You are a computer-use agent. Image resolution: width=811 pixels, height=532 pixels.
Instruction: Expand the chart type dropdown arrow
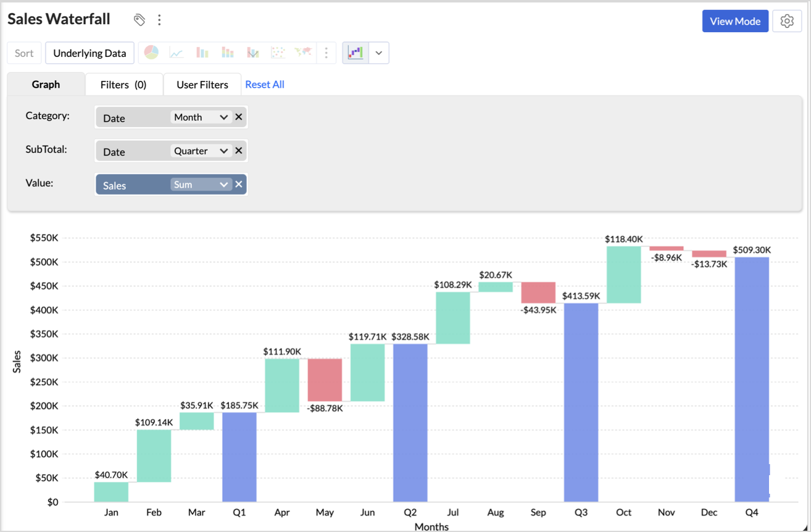click(x=379, y=53)
